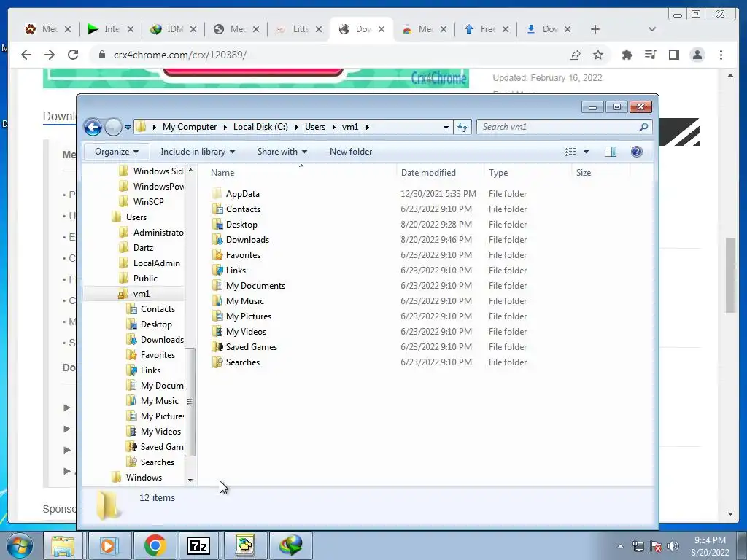Select My Pictures in the file list
Viewport: 747px width, 560px height.
tap(249, 316)
